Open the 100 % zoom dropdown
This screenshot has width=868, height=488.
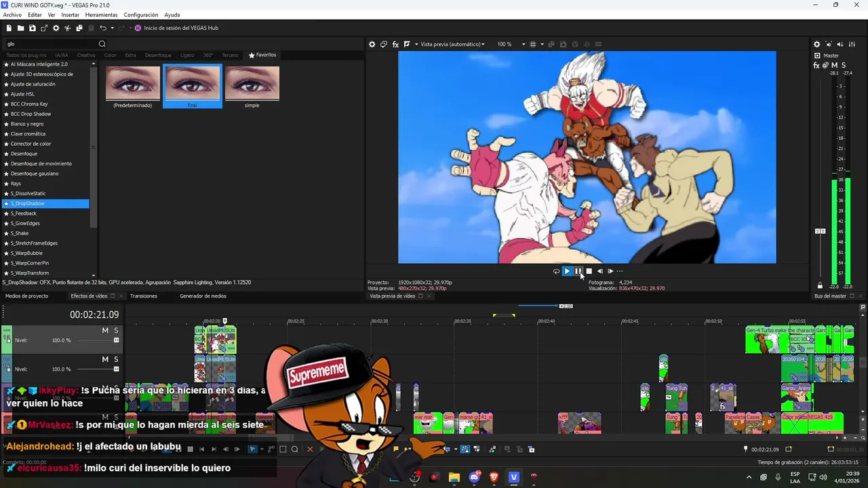pos(511,44)
